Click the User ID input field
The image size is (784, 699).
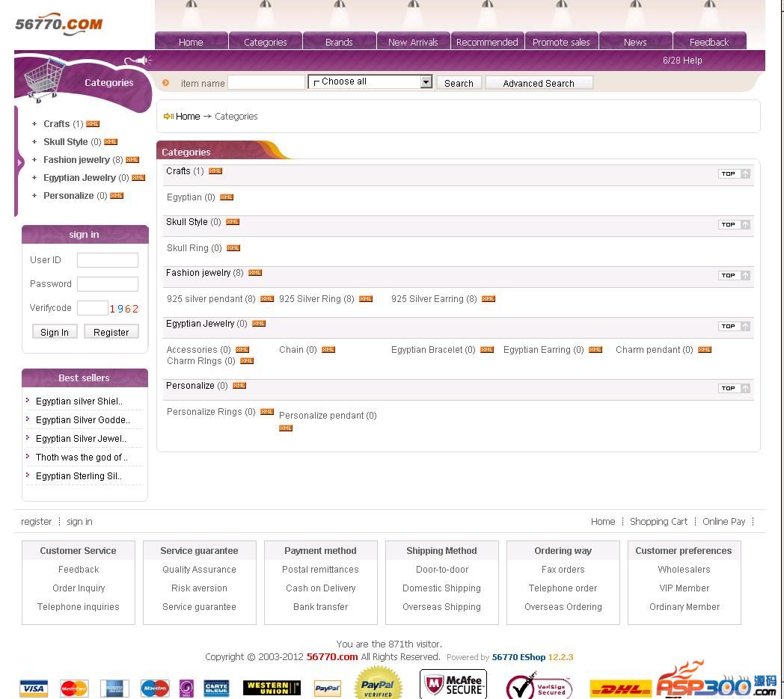108,260
